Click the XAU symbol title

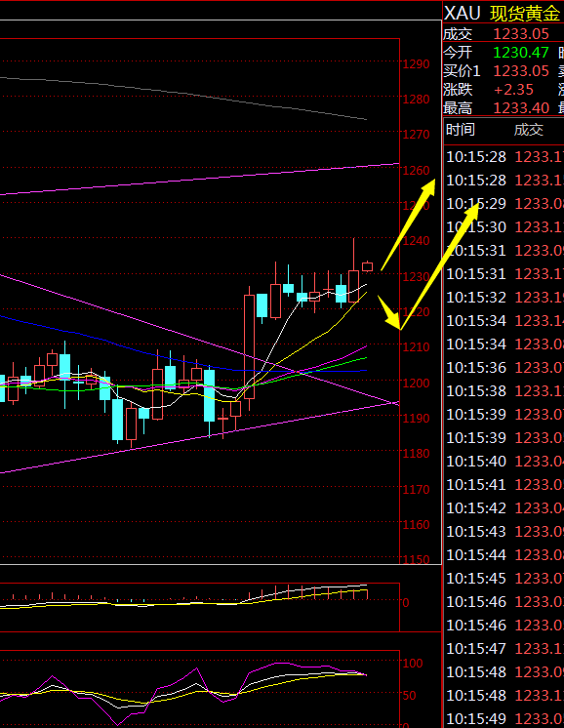click(462, 13)
